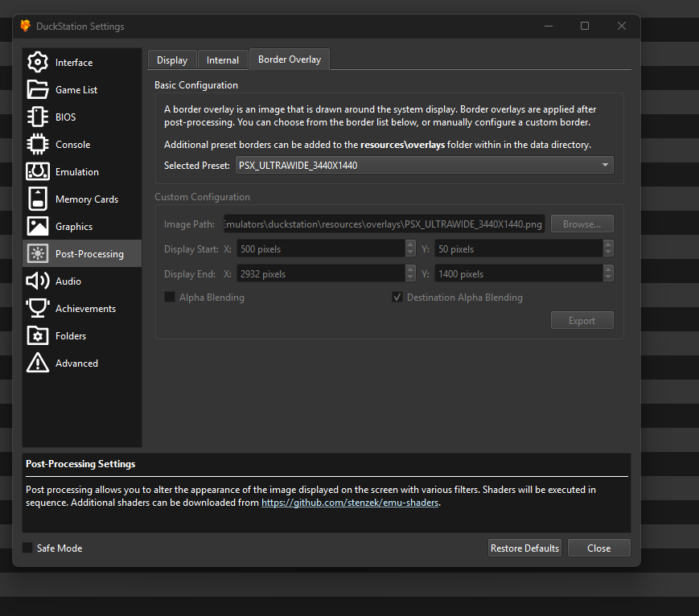Click the bold 'resources\overlays' folder text
Screen dimensions: 699x616
click(x=402, y=145)
